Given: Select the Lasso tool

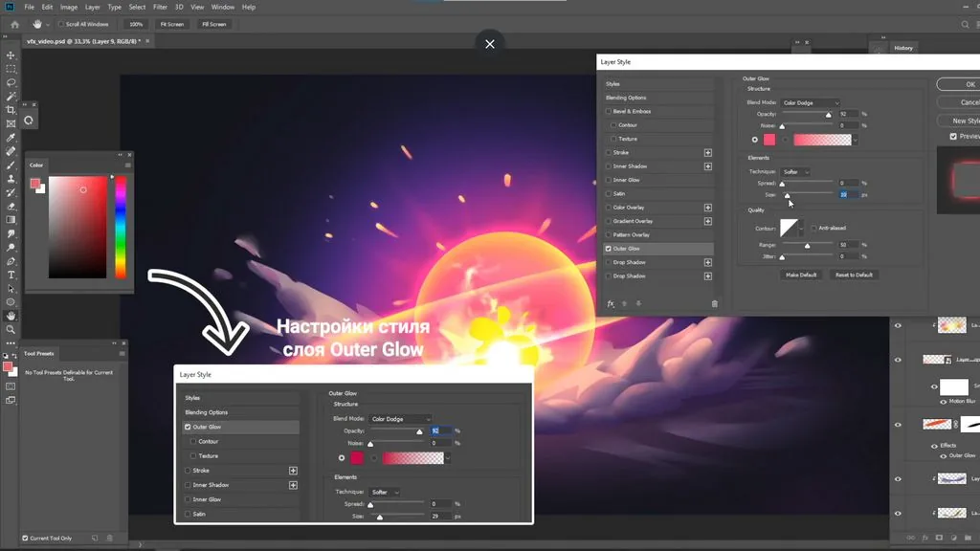Looking at the screenshot, I should coord(11,82).
